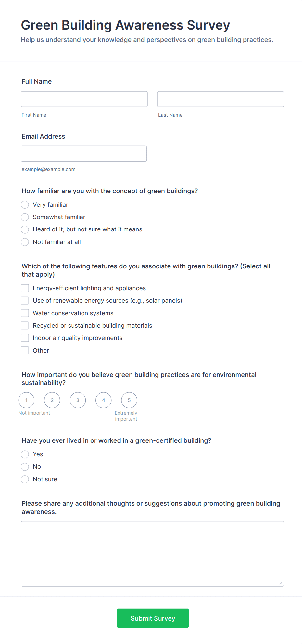Viewport: 302px width, 644px height.
Task: Choose 'No' for lived in green-certified building
Action: click(x=25, y=466)
